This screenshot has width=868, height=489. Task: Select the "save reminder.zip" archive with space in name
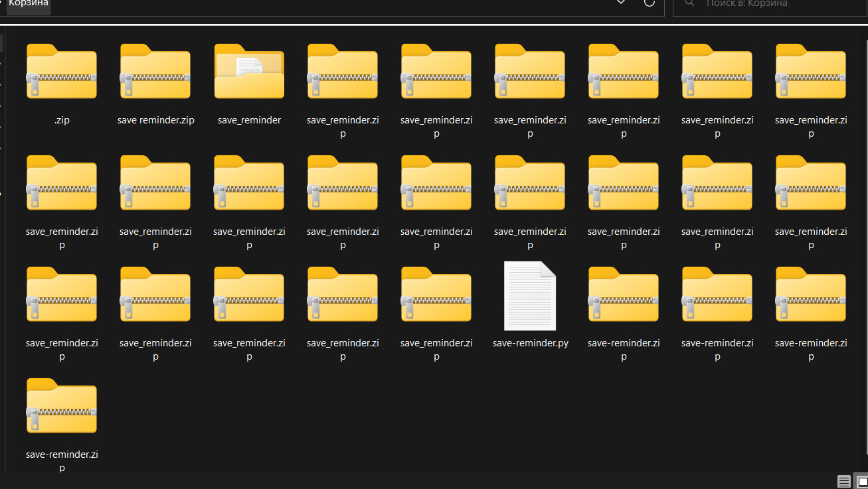(155, 72)
